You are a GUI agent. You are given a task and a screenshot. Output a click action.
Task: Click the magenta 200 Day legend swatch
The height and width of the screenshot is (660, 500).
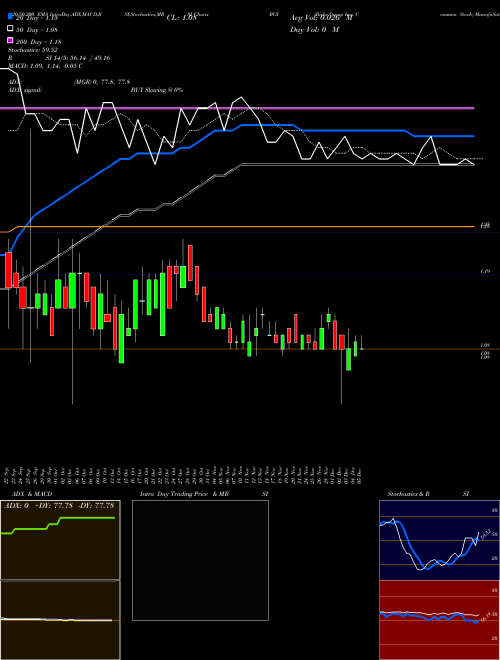tap(10, 40)
